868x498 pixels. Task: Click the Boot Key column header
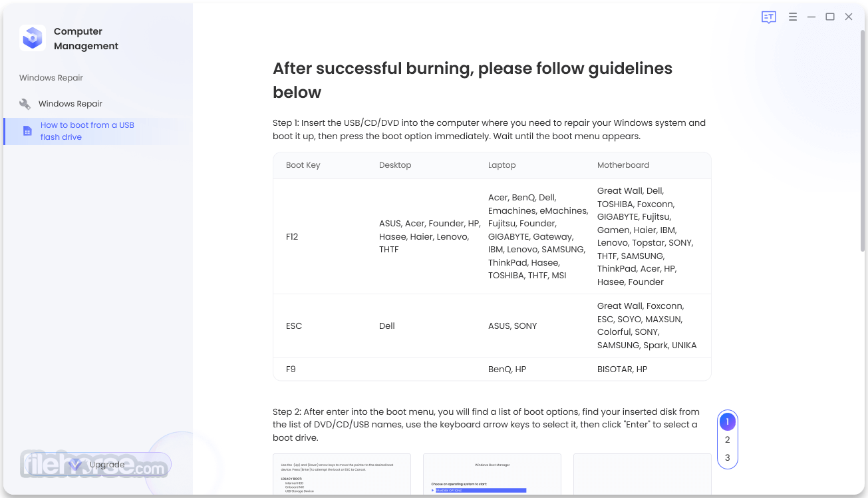303,165
